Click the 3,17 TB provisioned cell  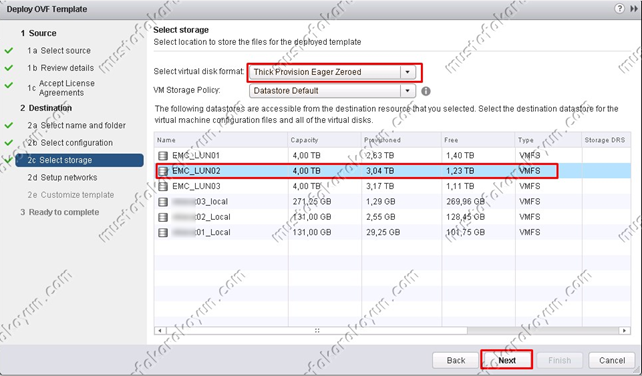[x=380, y=186]
